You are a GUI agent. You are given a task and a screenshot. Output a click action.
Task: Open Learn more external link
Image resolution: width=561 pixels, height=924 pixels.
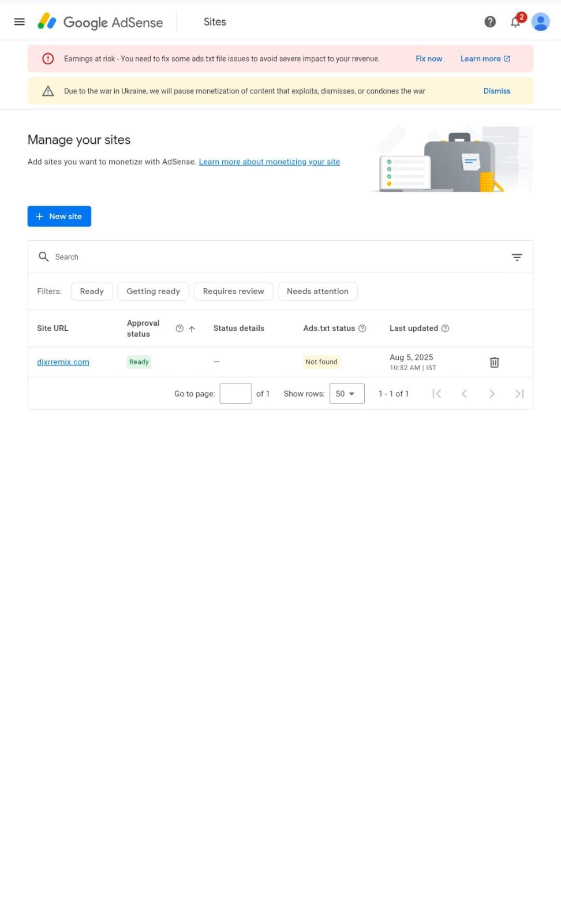pos(485,59)
